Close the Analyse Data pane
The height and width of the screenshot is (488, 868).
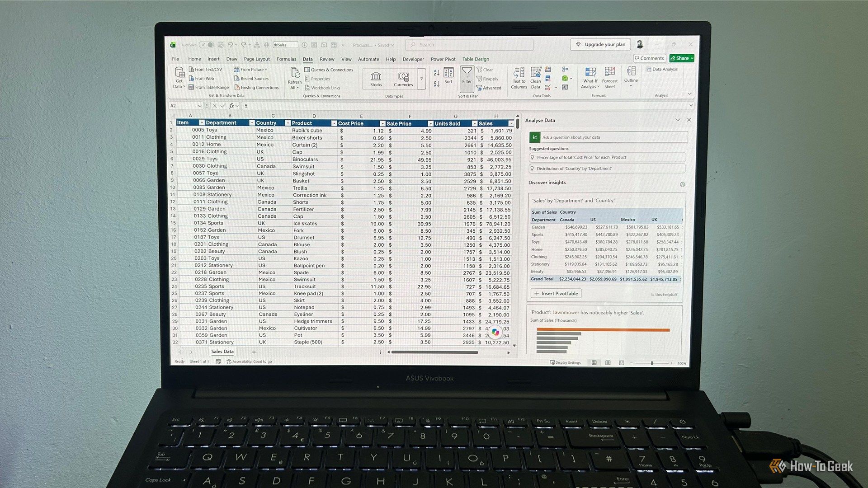(x=689, y=120)
